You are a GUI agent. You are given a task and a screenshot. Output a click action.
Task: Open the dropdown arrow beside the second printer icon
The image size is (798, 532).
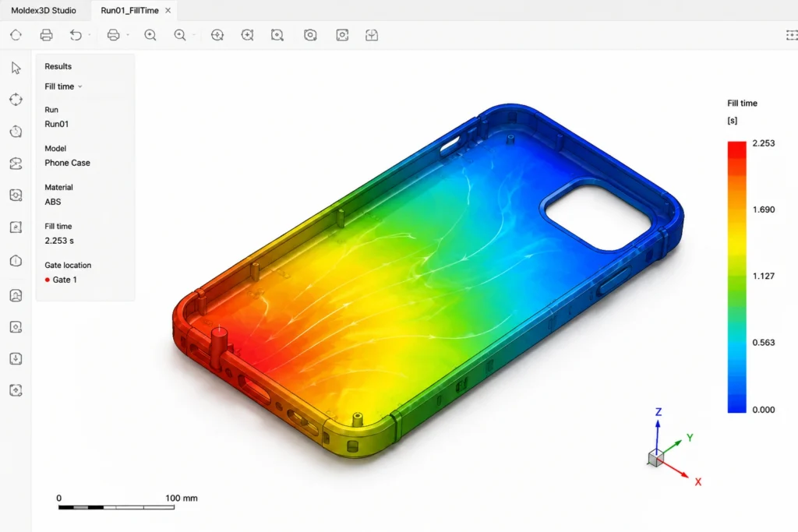[x=128, y=35]
